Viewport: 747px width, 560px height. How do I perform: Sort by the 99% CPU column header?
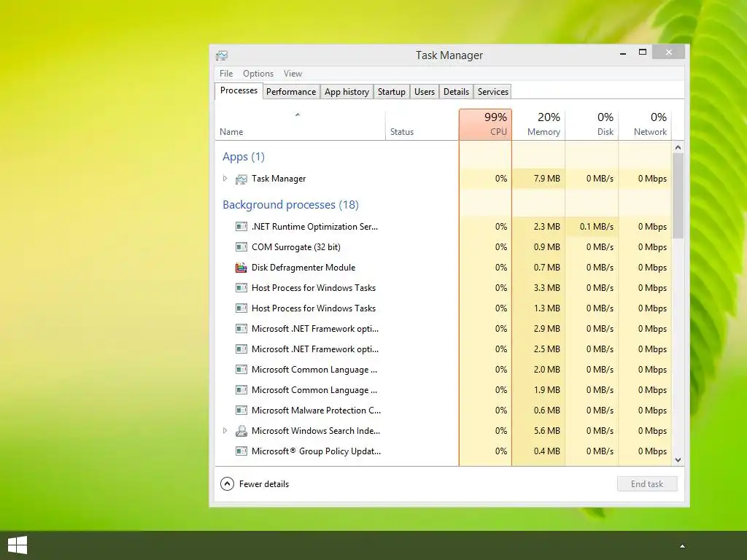[485, 125]
